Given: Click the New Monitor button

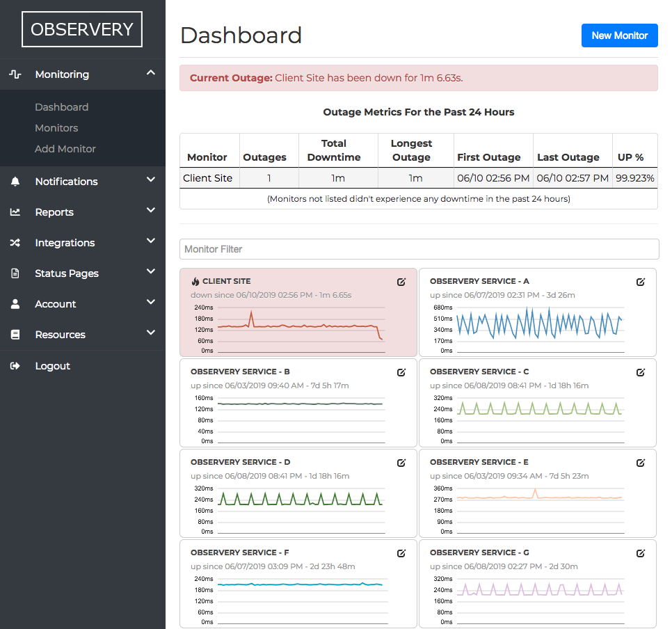Looking at the screenshot, I should (x=619, y=35).
